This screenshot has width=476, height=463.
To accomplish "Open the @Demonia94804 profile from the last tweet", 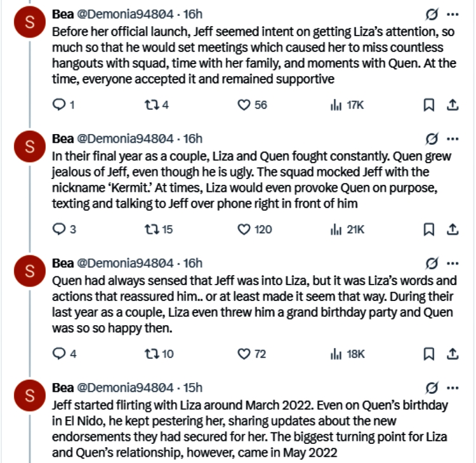I will pos(125,387).
